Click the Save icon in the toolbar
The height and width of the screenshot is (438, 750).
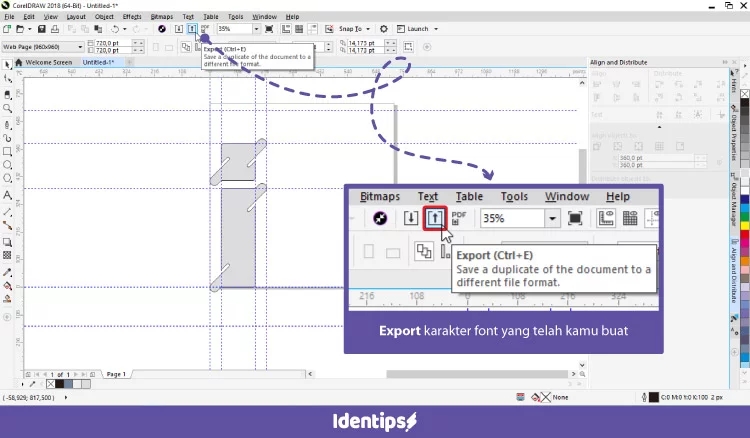coord(42,29)
